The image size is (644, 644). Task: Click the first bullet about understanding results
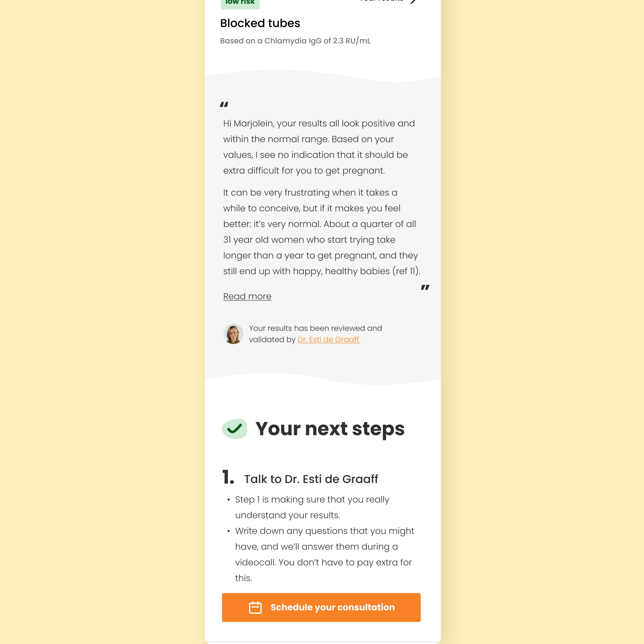(x=312, y=507)
